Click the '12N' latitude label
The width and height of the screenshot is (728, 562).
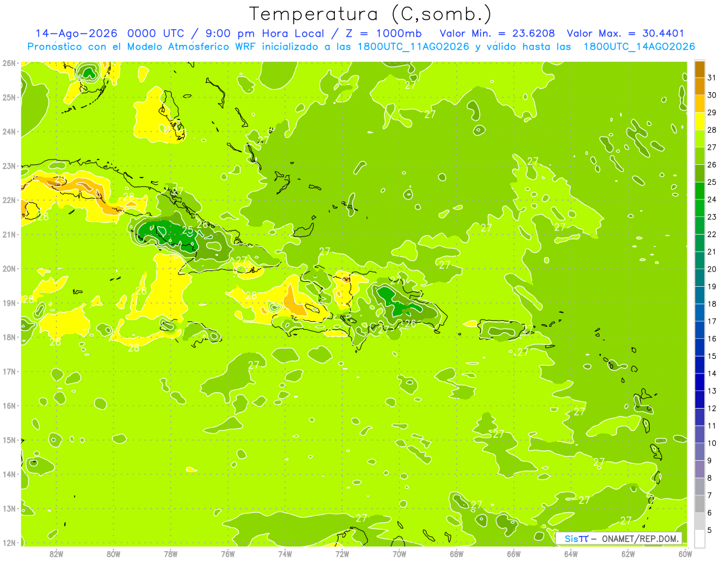point(9,543)
